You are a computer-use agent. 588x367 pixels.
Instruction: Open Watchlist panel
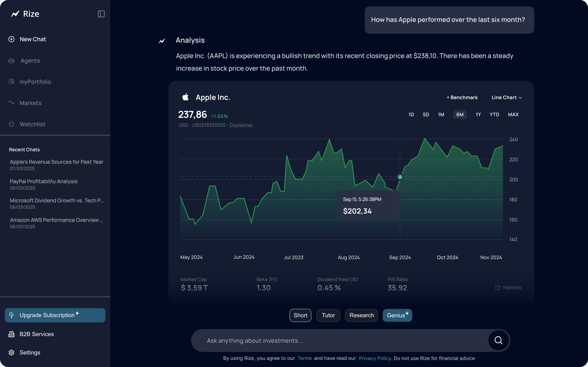tap(32, 124)
